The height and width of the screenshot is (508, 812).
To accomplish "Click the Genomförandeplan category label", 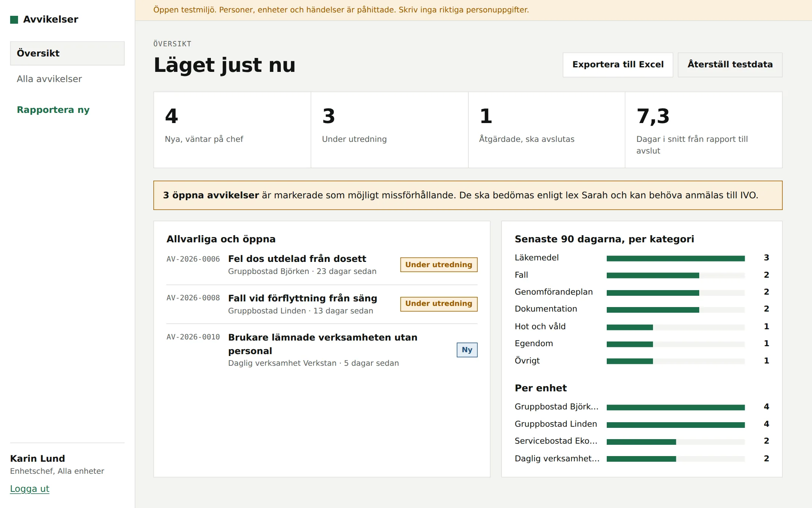I will (554, 292).
